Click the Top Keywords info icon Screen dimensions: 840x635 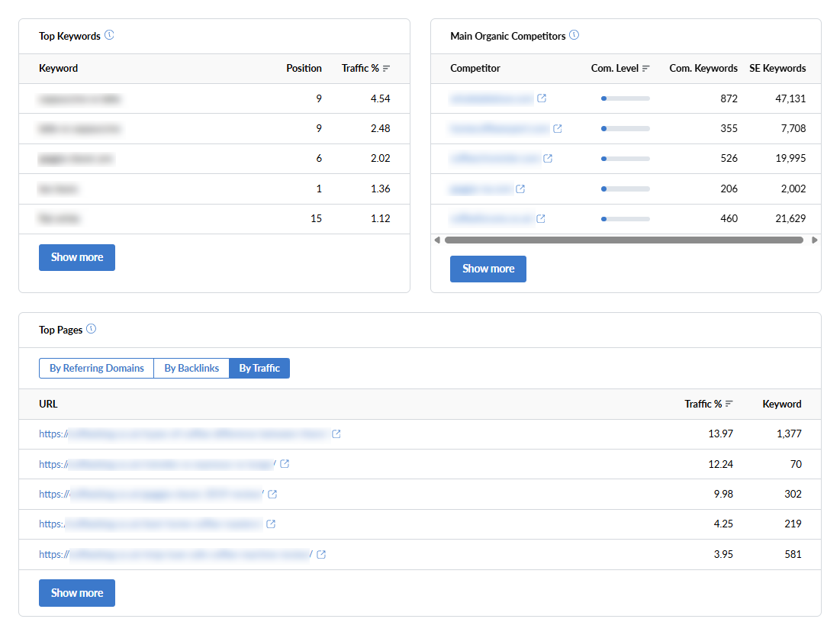point(109,35)
